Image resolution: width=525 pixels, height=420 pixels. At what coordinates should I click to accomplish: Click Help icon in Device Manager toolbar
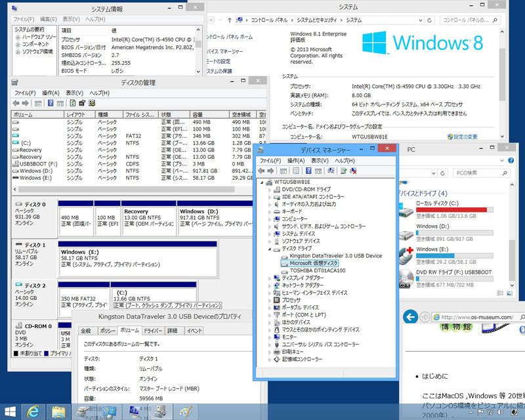pos(308,171)
